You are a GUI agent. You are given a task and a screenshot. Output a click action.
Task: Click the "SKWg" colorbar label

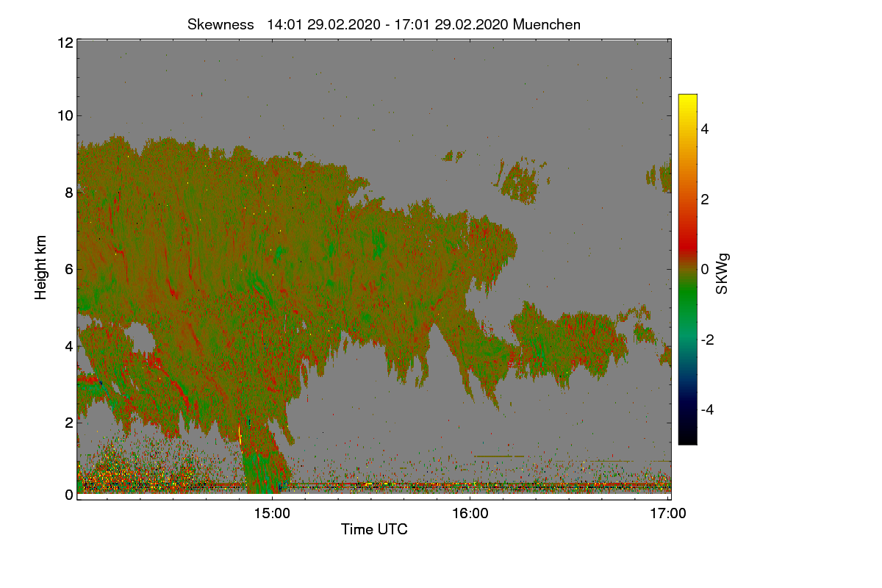pyautogui.click(x=723, y=274)
